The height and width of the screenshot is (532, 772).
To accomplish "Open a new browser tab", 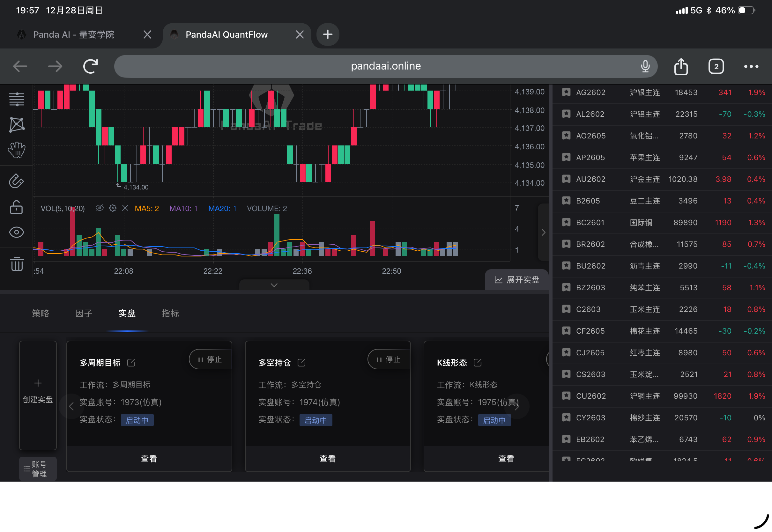I will pyautogui.click(x=328, y=34).
